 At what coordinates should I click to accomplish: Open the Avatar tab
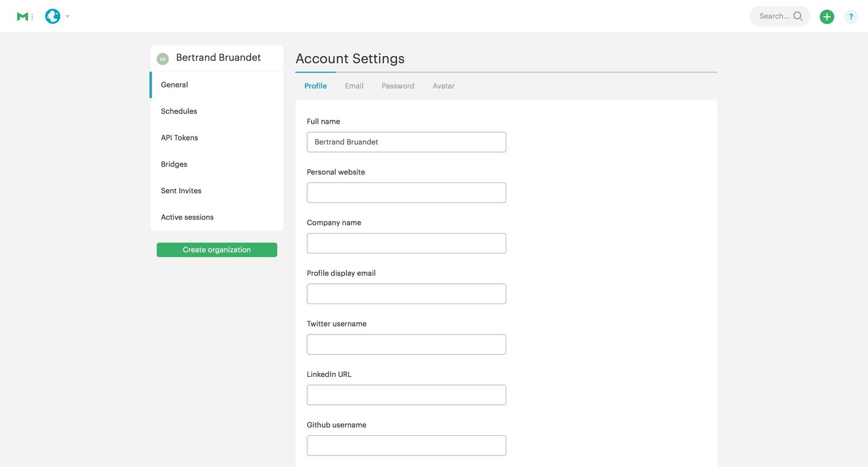(x=444, y=86)
